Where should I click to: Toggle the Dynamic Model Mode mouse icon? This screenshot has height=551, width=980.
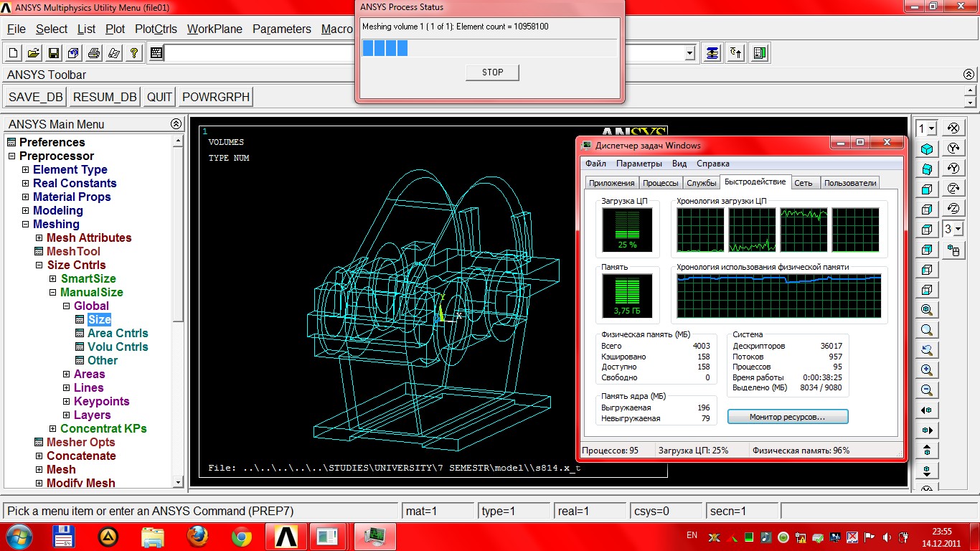tap(953, 250)
